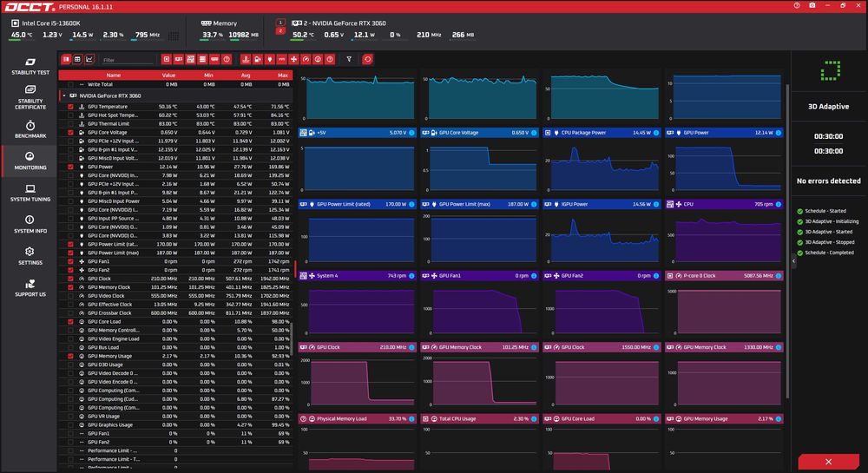Toggle the GPU hardware filter icon
Screen dimensions: 868x473
tap(178, 59)
